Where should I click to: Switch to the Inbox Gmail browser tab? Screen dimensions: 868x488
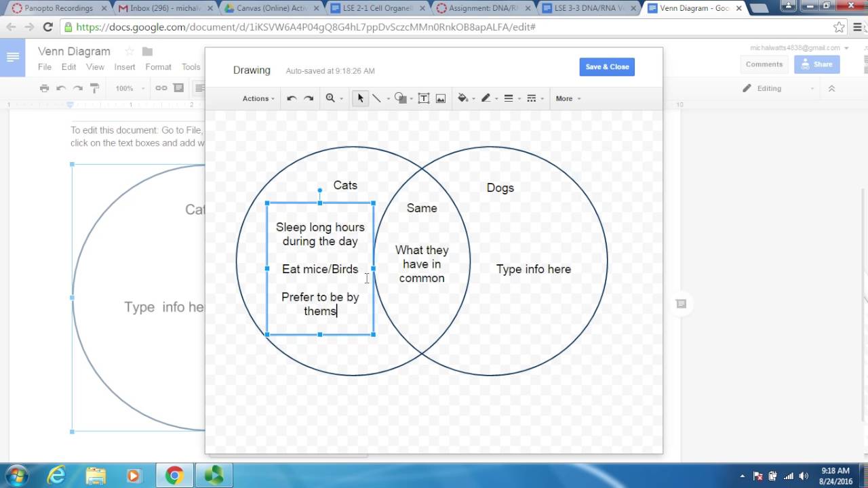(x=161, y=8)
